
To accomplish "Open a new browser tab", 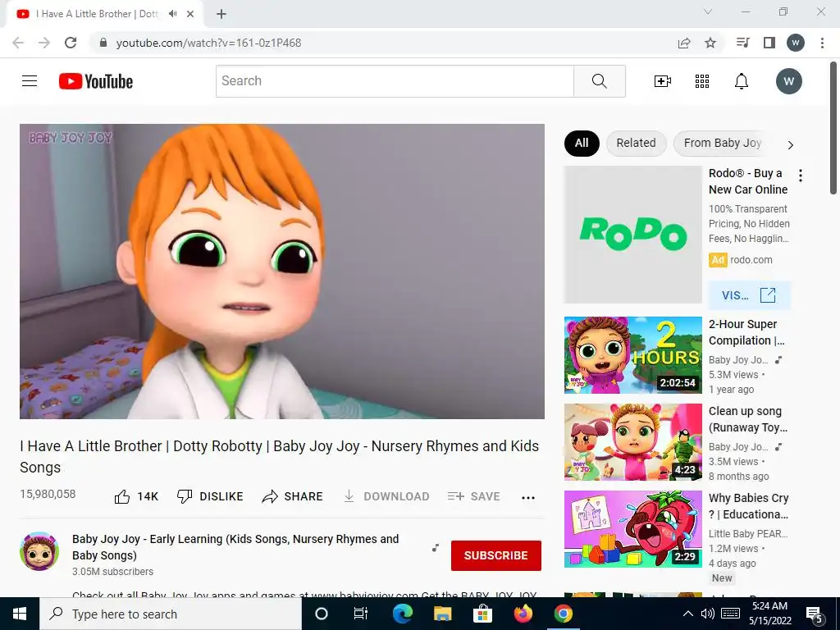I will point(221,14).
